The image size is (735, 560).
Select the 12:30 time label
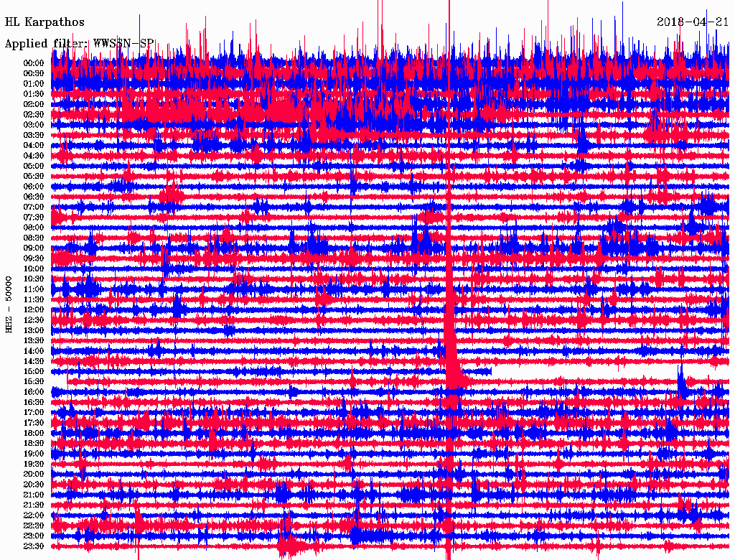(x=33, y=320)
